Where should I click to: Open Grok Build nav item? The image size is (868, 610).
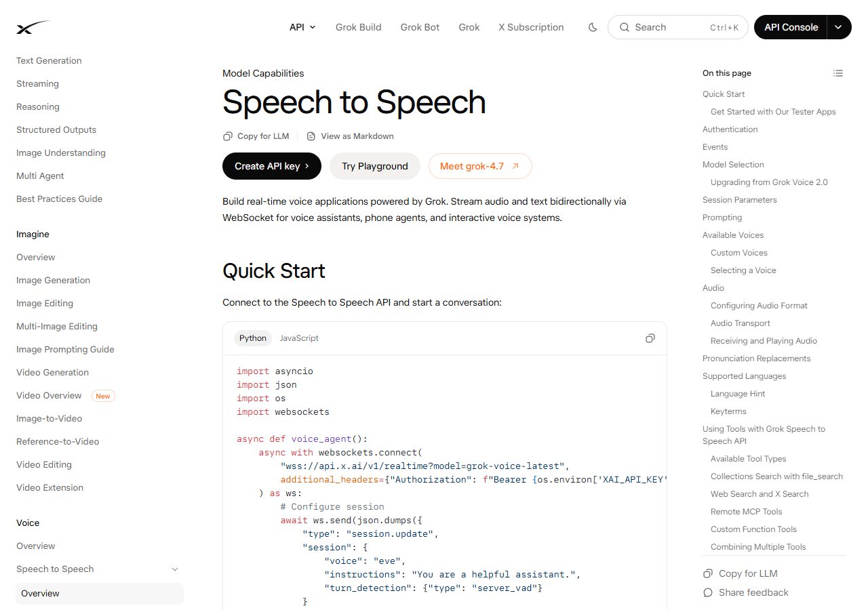(x=359, y=27)
